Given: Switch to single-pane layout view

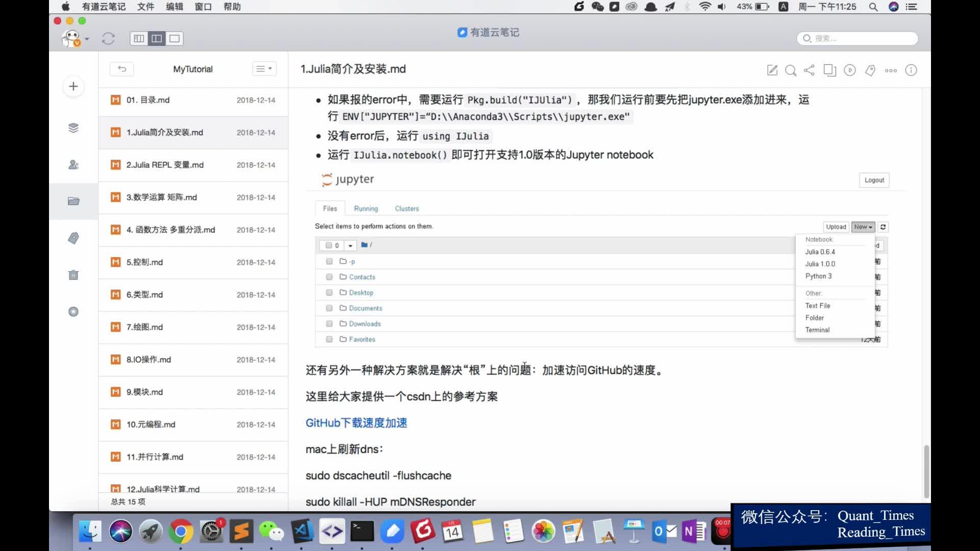Looking at the screenshot, I should tap(175, 38).
